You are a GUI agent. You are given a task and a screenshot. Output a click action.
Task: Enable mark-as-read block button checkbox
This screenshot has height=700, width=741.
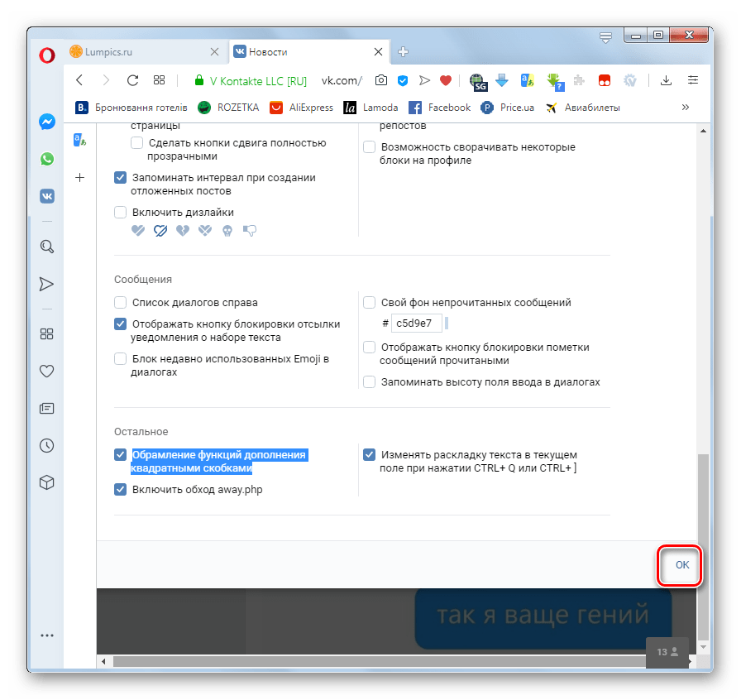tap(369, 348)
